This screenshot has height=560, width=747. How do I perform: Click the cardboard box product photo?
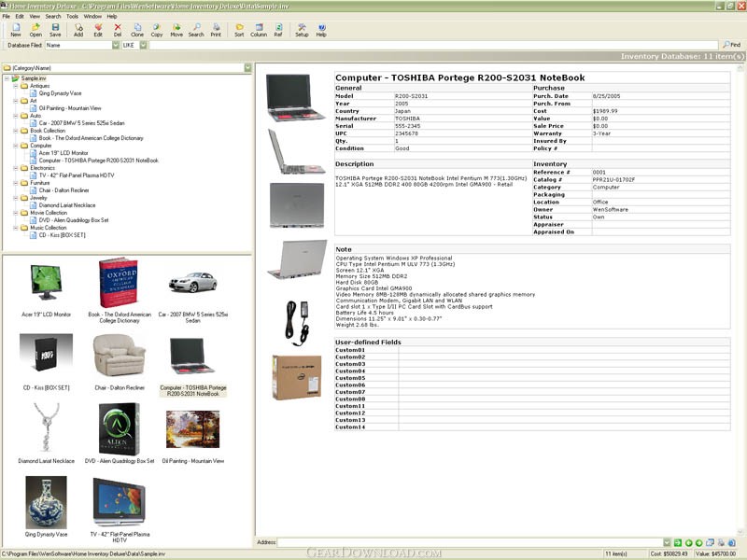point(297,377)
